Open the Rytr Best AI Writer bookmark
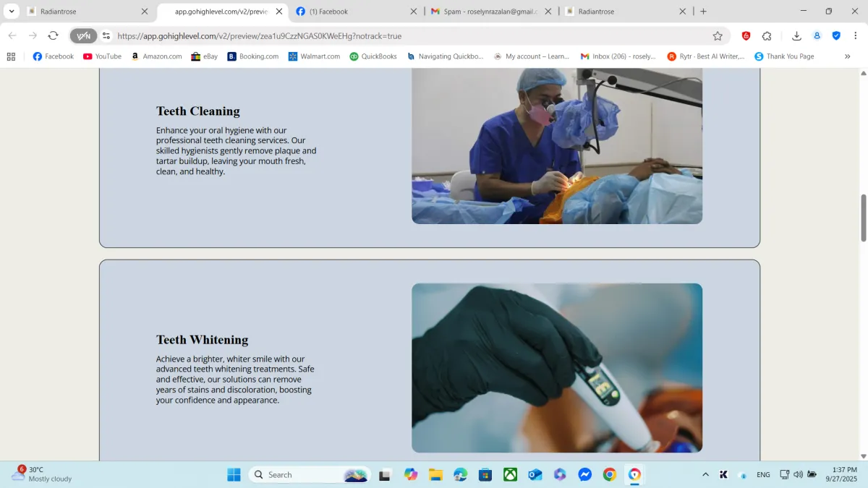 705,56
